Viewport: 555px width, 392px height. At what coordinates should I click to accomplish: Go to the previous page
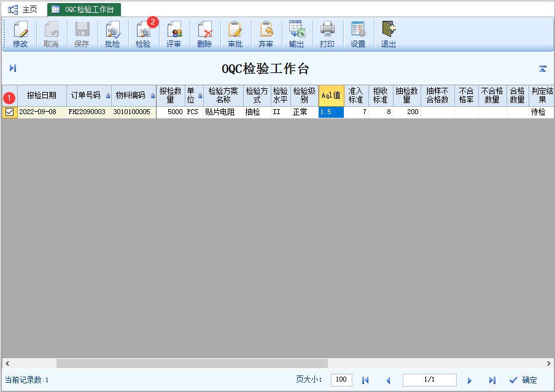[388, 380]
